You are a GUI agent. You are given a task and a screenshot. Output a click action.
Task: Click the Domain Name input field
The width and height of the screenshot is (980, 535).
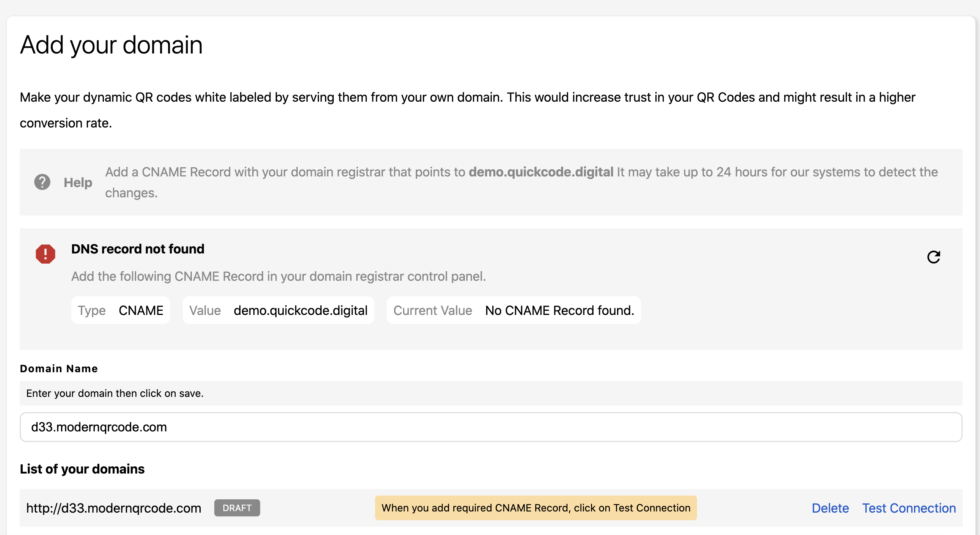491,427
